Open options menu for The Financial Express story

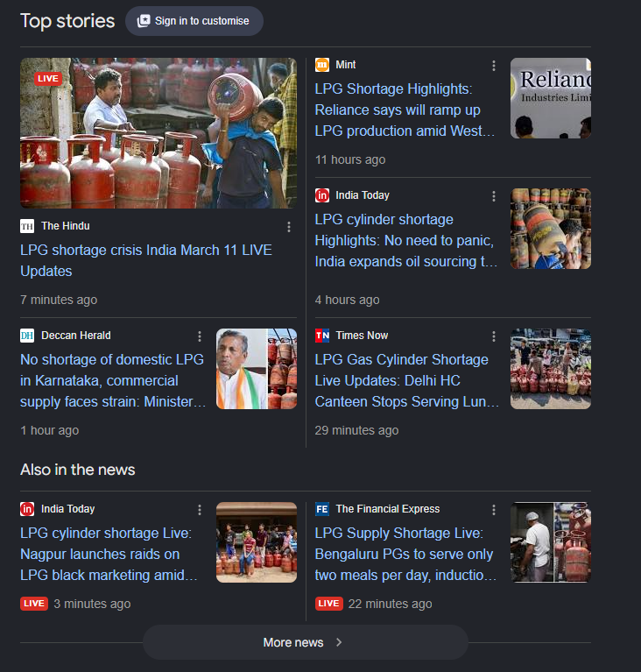494,510
